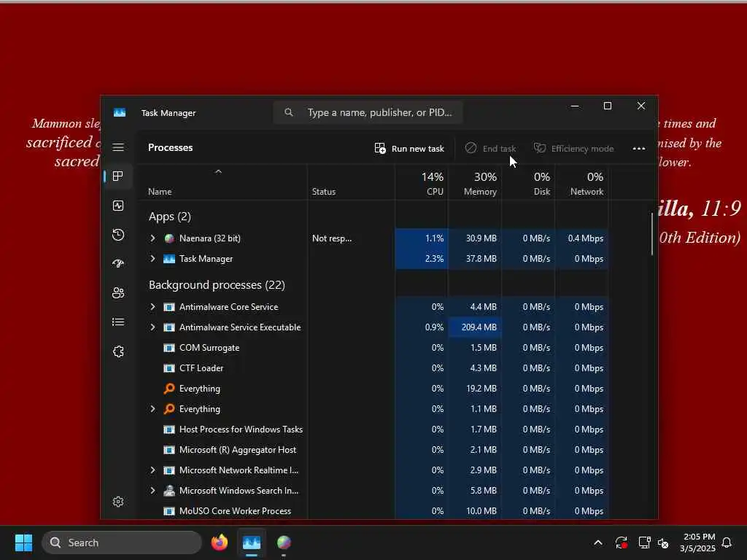Click the network tray icon
Viewport: 747px width, 560px height.
645,542
